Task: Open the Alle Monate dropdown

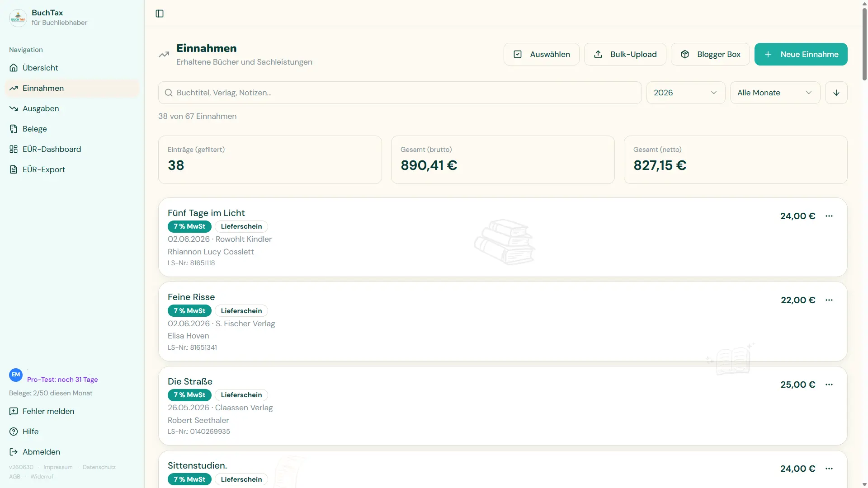Action: point(775,93)
